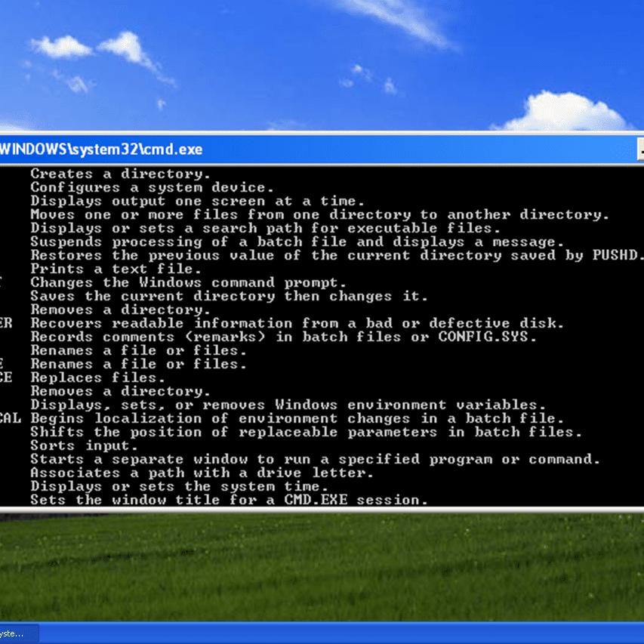Click the line 'Prints a text file.'

(x=116, y=269)
